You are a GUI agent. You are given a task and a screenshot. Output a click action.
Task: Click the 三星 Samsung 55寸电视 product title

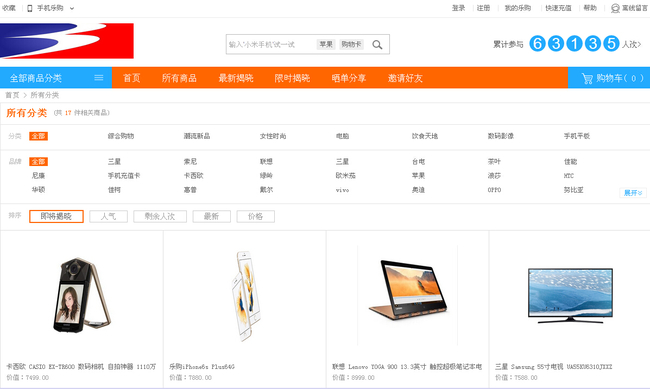pos(553,367)
